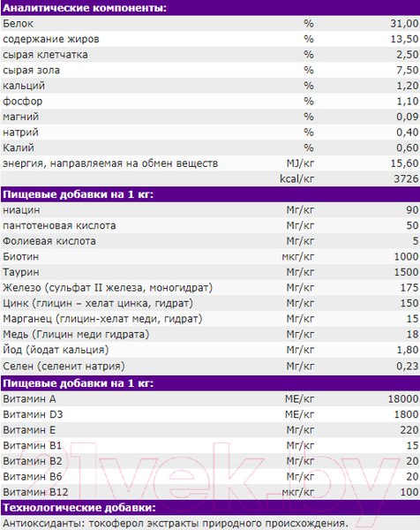Select the Таурин value 1500
This screenshot has height=530, width=420.
coord(406,272)
